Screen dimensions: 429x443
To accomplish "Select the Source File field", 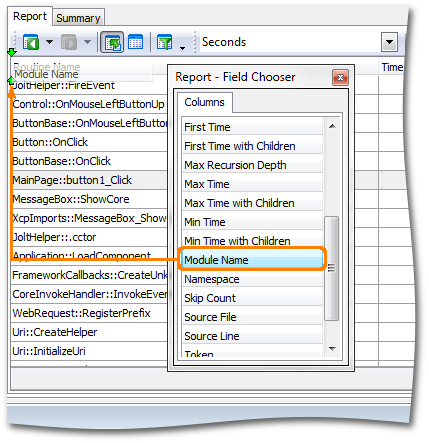I will (x=252, y=317).
